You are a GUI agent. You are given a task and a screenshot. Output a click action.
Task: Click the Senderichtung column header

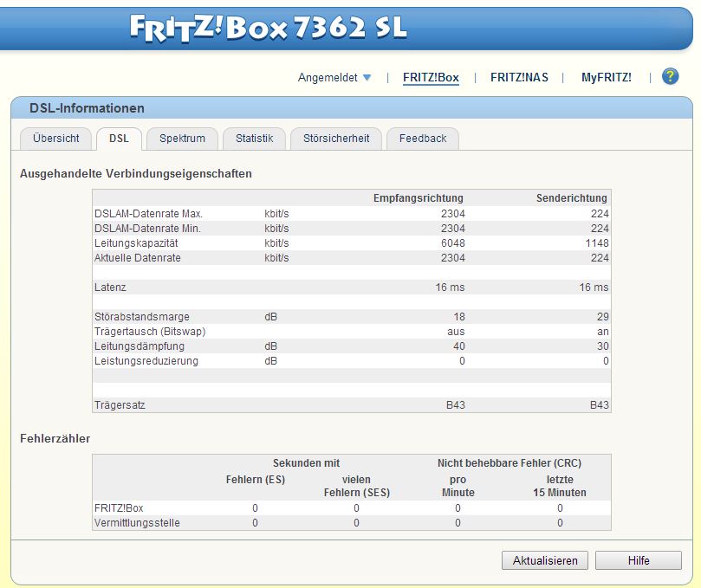click(x=571, y=198)
